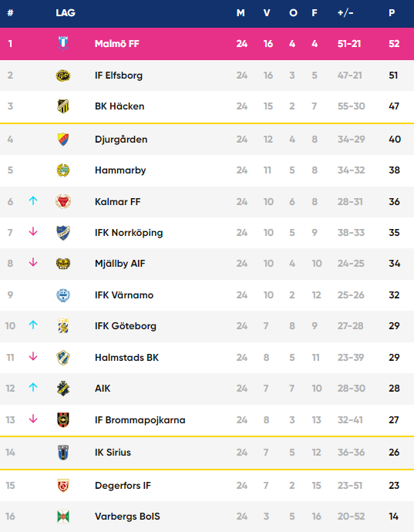Click the LAG column header
This screenshot has height=532, width=414.
click(66, 13)
